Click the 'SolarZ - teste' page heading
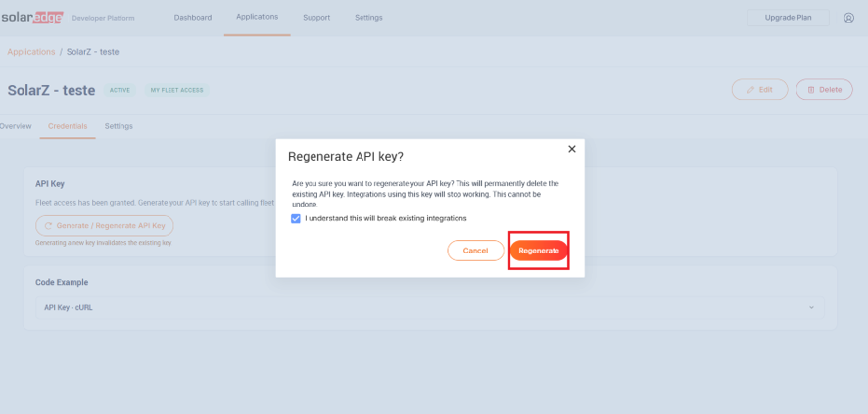This screenshot has height=414, width=868. [x=52, y=90]
